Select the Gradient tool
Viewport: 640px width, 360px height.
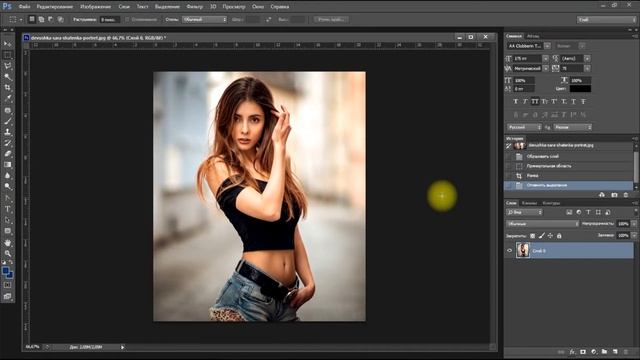click(x=7, y=165)
